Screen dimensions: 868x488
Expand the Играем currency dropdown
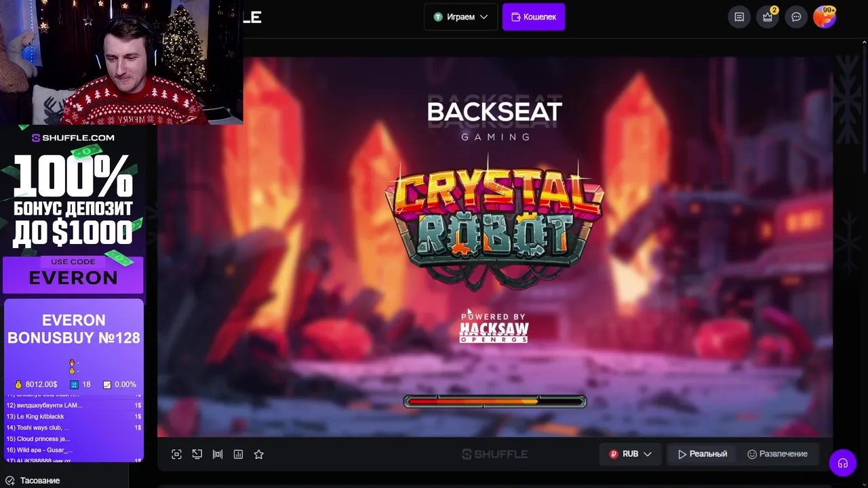coord(460,17)
